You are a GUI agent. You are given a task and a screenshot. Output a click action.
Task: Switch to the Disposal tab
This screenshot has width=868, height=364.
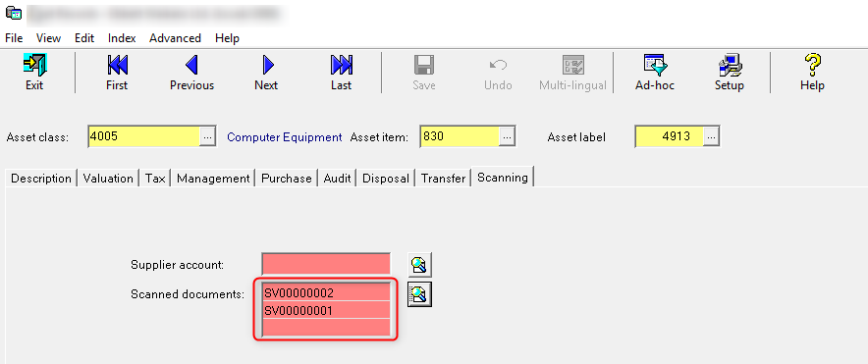point(386,179)
